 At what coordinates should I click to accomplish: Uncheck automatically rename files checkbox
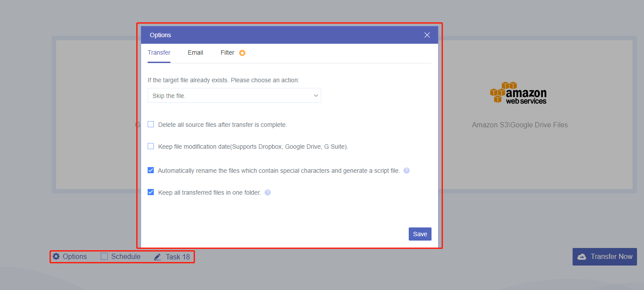point(151,170)
